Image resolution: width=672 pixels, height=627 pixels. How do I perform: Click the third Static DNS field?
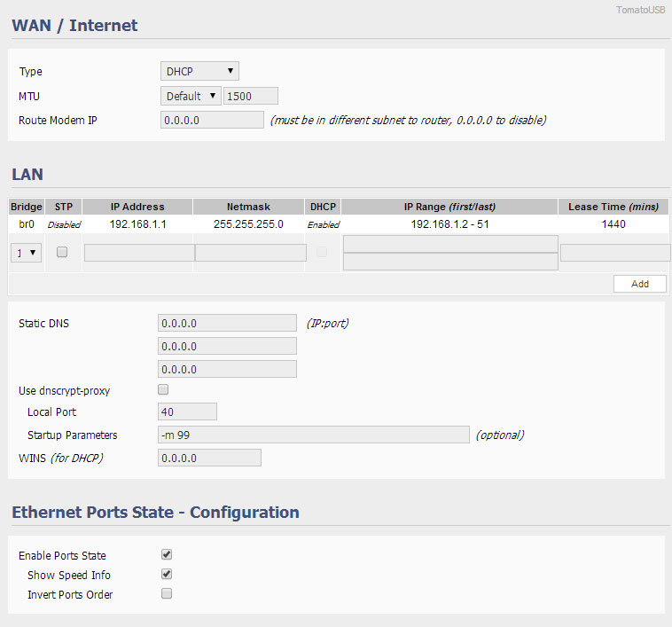(227, 369)
